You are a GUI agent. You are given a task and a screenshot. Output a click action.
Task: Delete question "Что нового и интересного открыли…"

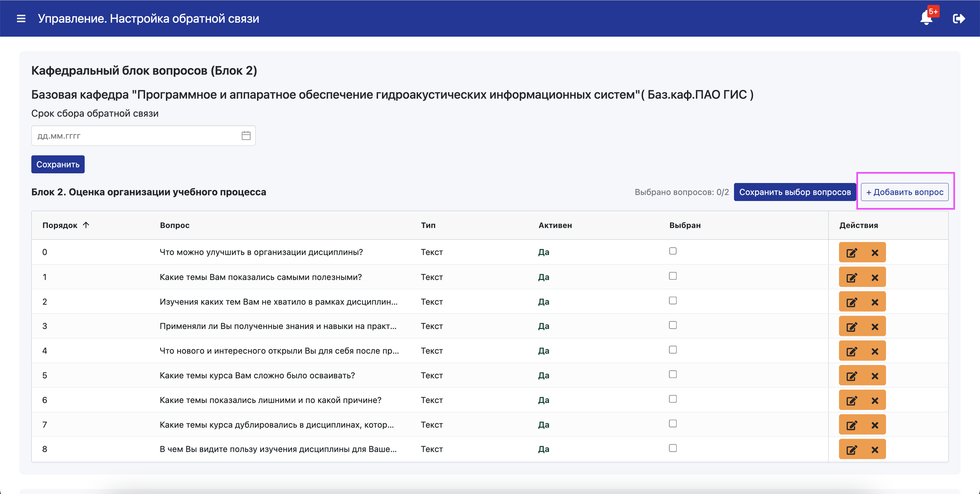point(875,351)
